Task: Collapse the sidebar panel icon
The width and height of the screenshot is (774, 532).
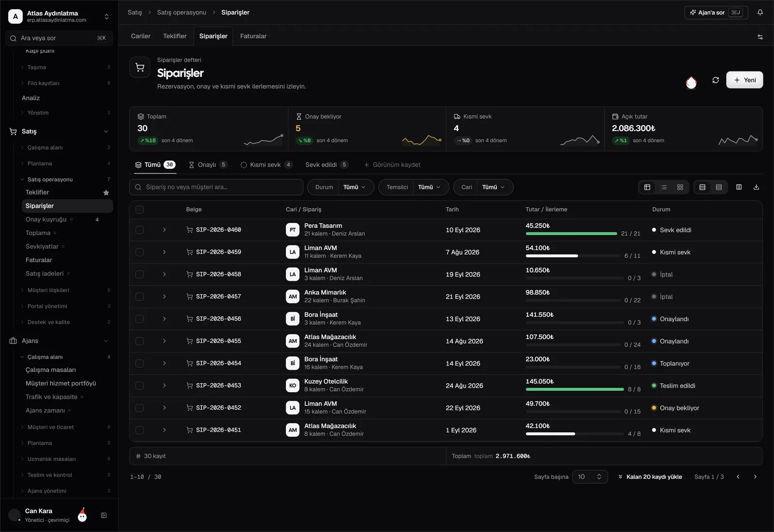Action: pyautogui.click(x=104, y=516)
